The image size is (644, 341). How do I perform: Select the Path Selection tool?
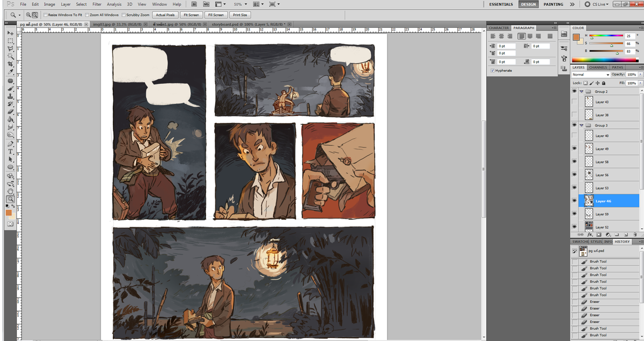(x=10, y=159)
